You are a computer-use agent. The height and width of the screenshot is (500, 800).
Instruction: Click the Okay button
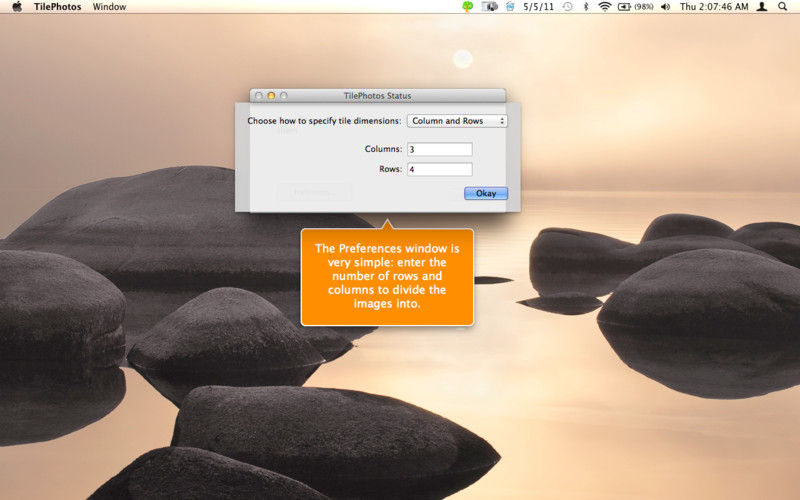(x=486, y=193)
